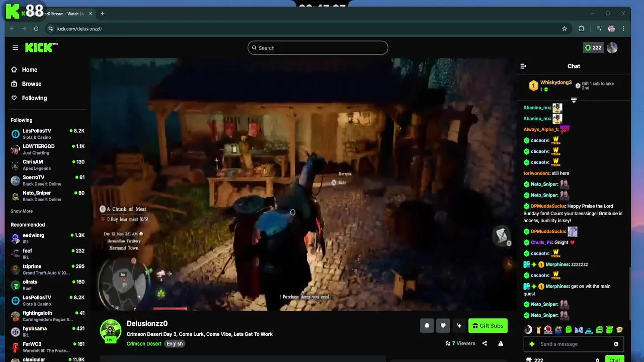The image size is (644, 362).
Task: Open the Home page
Action: [x=24, y=70]
